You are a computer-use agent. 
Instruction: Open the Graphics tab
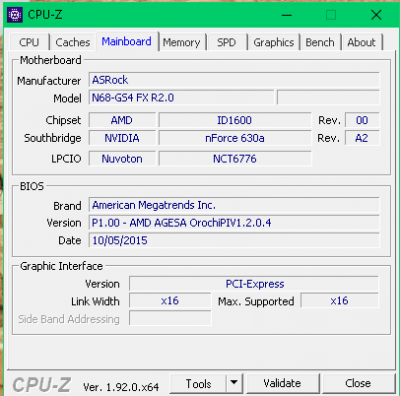coord(274,42)
